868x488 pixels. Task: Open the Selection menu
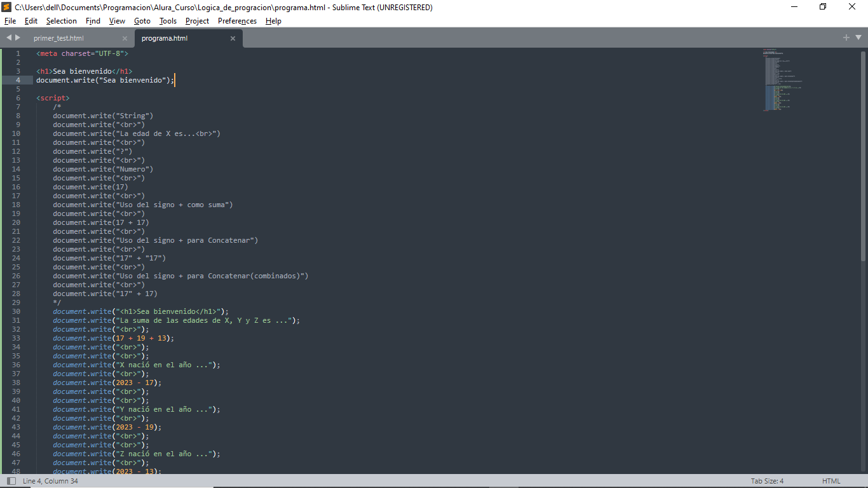pos(62,21)
